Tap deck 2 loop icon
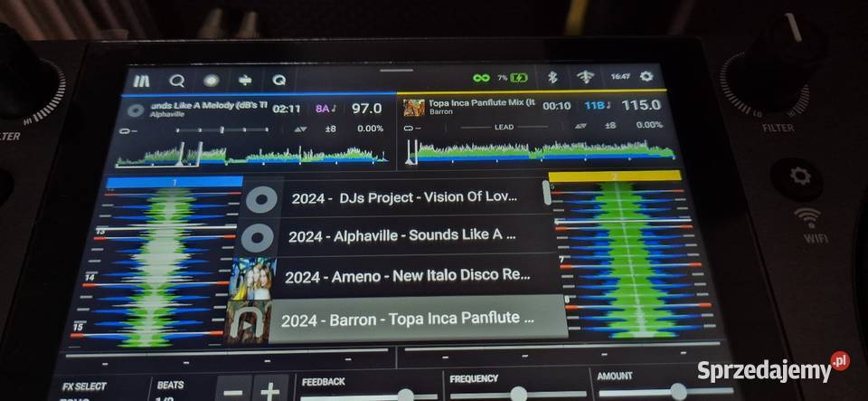Viewport: 868px width, 401px height. click(x=413, y=128)
